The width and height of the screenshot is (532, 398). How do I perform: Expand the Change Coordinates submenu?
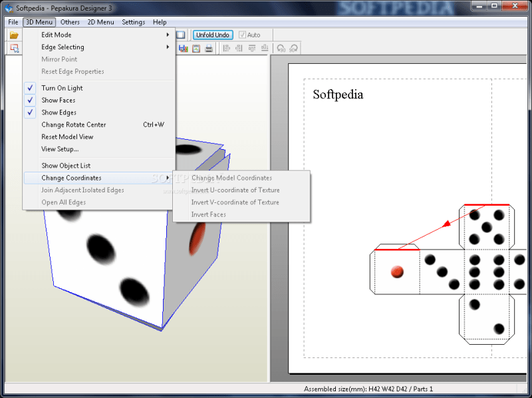(98, 178)
